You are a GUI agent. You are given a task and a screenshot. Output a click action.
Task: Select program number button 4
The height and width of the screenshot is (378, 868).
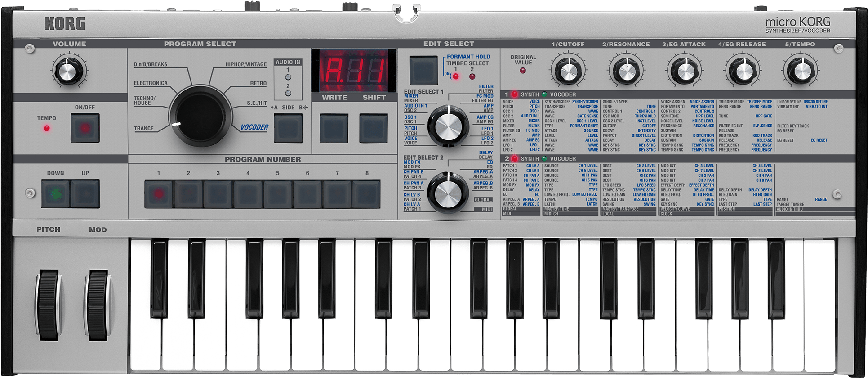(x=248, y=194)
